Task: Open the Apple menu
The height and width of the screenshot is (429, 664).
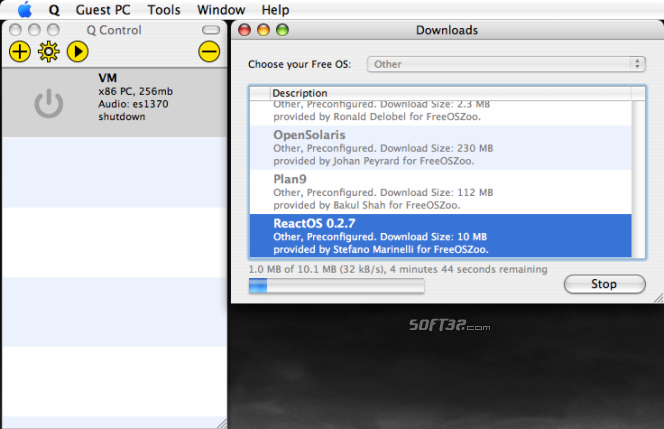Action: (25, 10)
